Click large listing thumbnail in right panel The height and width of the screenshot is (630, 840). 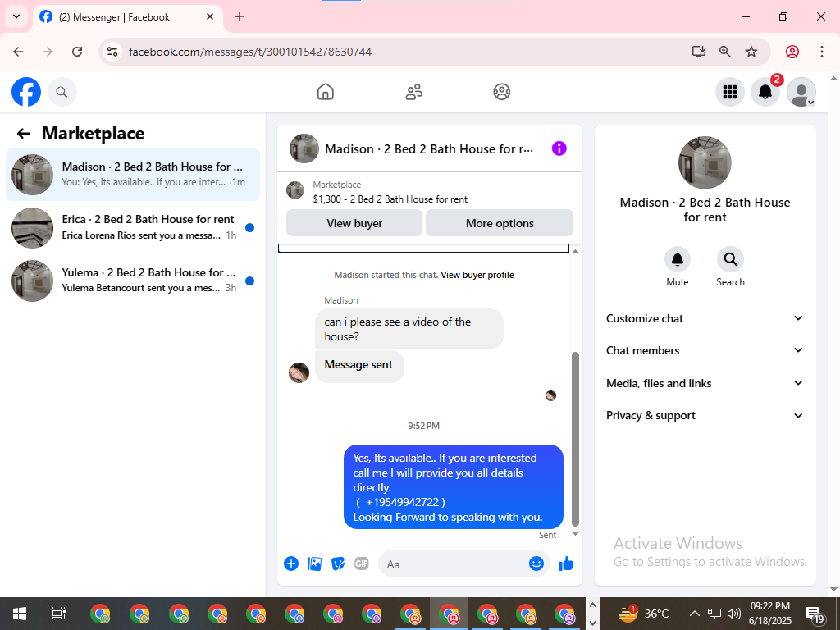[x=705, y=163]
